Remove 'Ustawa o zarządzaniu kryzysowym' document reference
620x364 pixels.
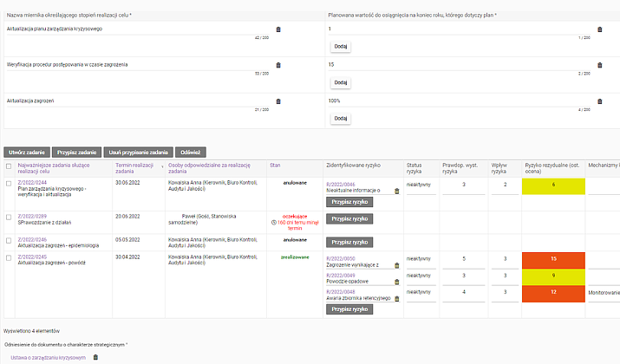click(95, 357)
